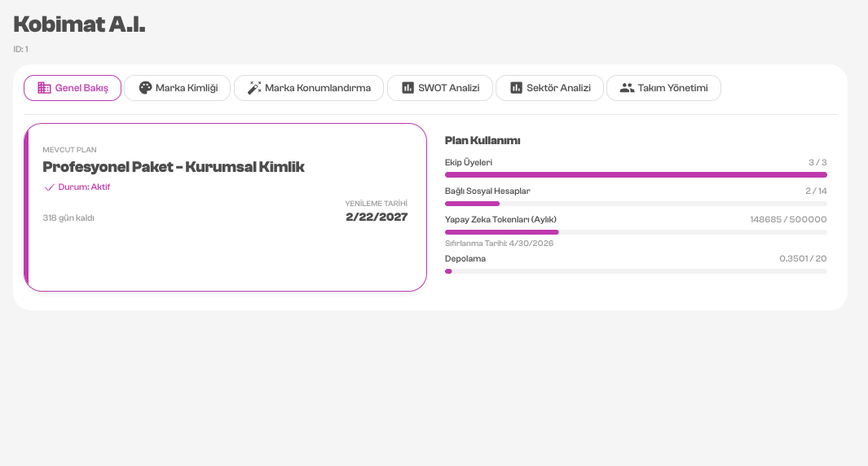Click the Profesyonel Paket - Kurumsal Kimlik title
This screenshot has height=466, width=868.
point(174,167)
